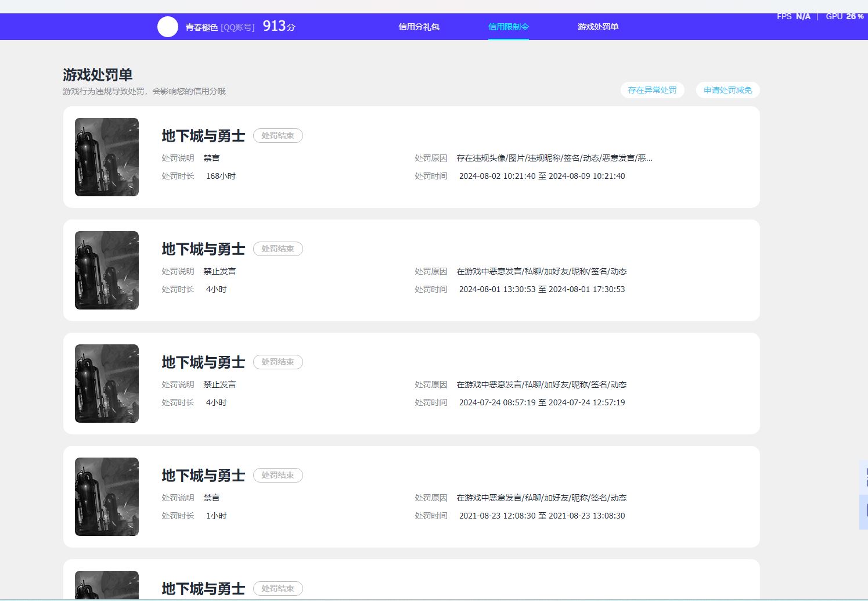Click the second penalty card's game thumbnail

106,270
